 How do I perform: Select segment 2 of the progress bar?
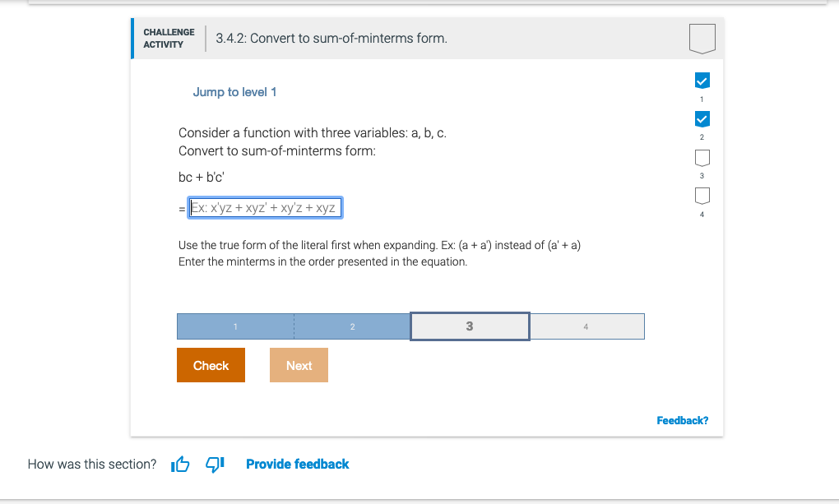(352, 326)
